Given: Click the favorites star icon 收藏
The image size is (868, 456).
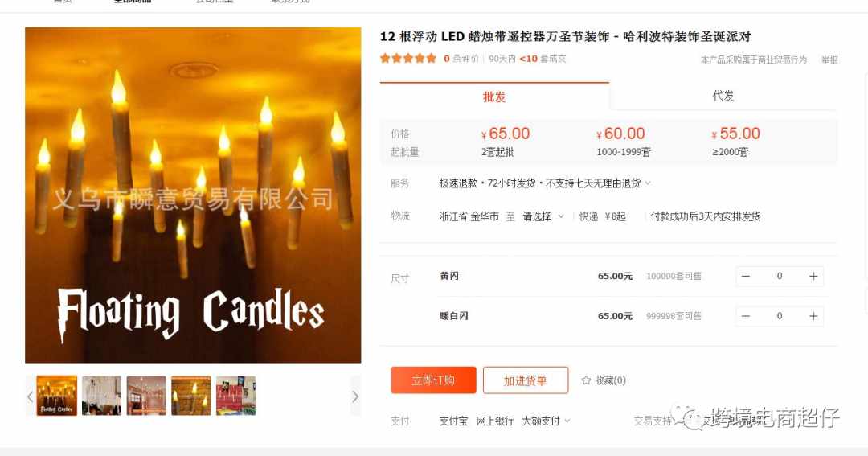Looking at the screenshot, I should coord(586,380).
